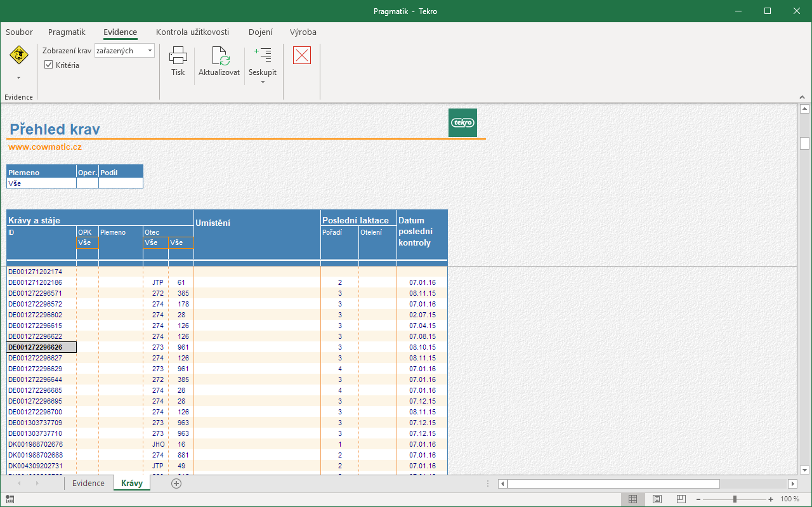The image size is (812, 507).
Task: Click the macro recording status bar icon
Action: [x=10, y=499]
